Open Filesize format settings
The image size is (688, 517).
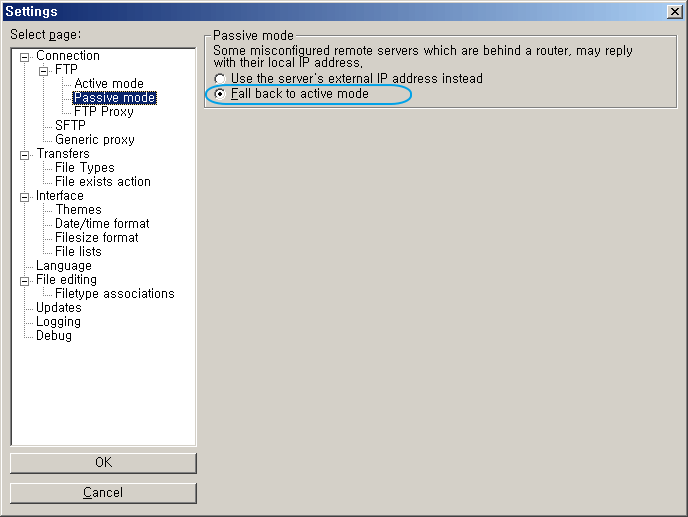97,237
